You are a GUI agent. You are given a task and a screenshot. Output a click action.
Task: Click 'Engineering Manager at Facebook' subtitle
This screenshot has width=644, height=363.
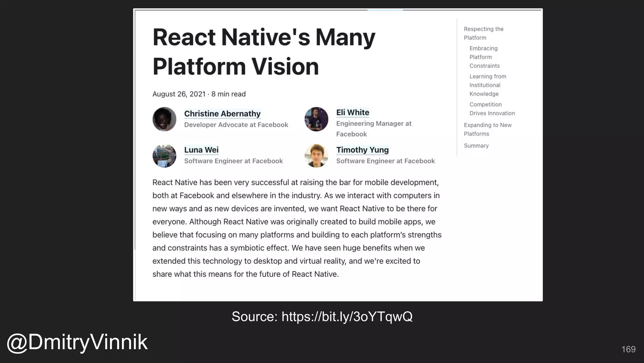(374, 129)
